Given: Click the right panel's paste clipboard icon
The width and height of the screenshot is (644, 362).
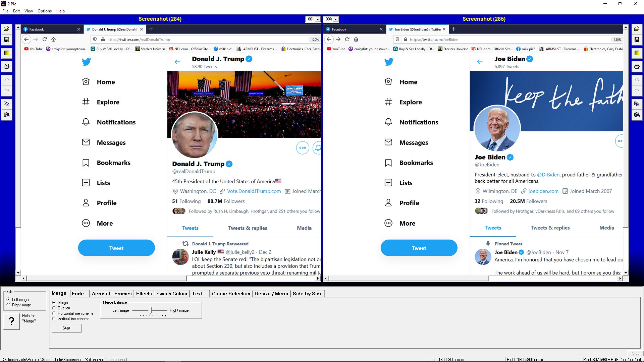Looking at the screenshot, I should tap(637, 115).
